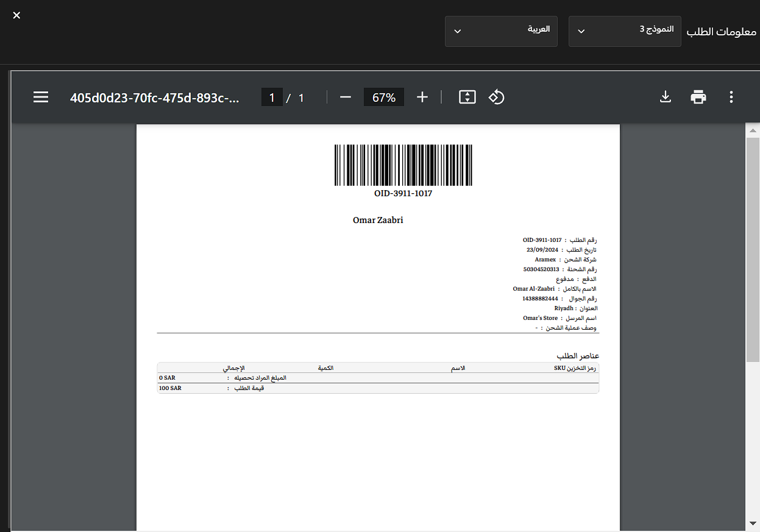This screenshot has width=760, height=532.
Task: Click the عناصر الطلب section heading
Action: [578, 355]
